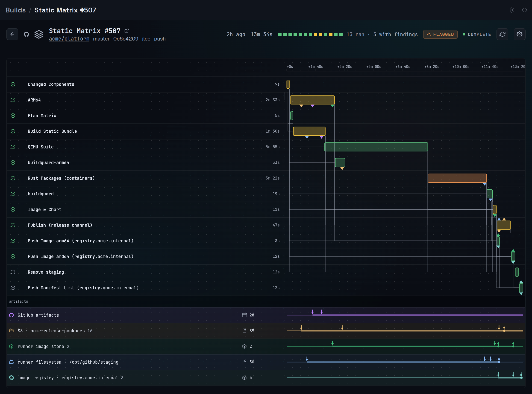This screenshot has width=532, height=394.
Task: Open the GitHub repository icon
Action: tap(26, 34)
